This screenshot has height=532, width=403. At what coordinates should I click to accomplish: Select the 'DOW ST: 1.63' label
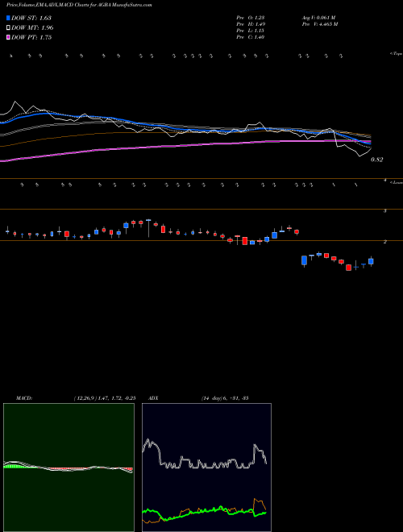point(31,18)
